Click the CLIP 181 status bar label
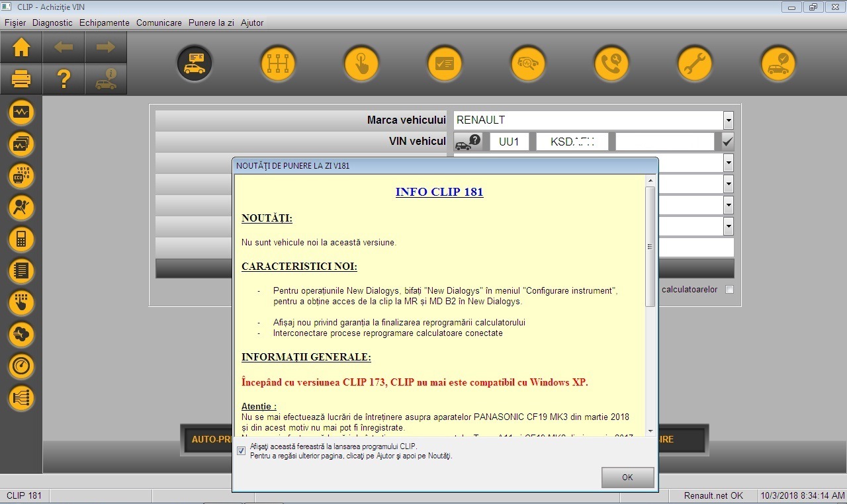 click(24, 495)
